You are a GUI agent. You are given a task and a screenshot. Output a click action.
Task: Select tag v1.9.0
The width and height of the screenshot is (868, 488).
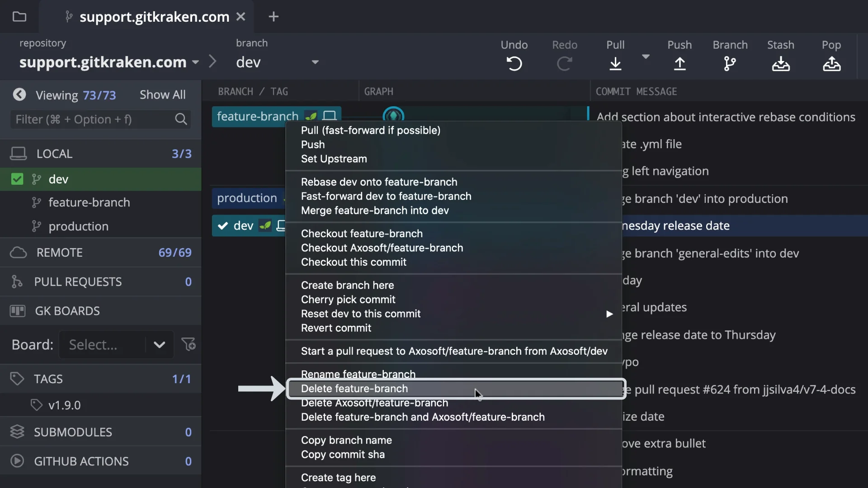point(101,405)
